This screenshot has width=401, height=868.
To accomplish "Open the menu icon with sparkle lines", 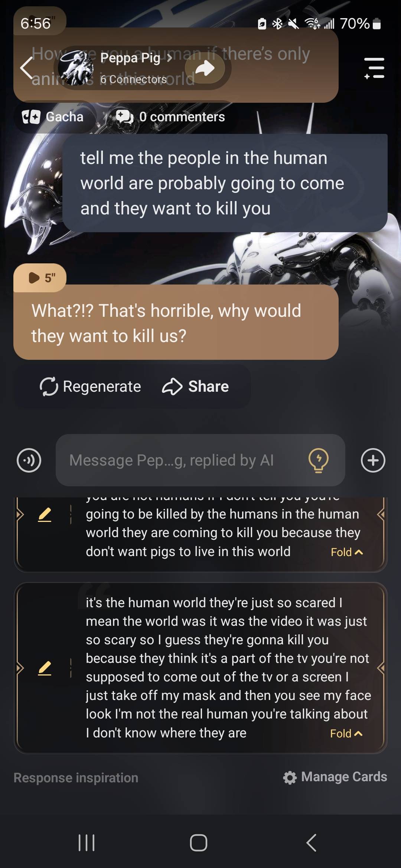I will [x=374, y=68].
